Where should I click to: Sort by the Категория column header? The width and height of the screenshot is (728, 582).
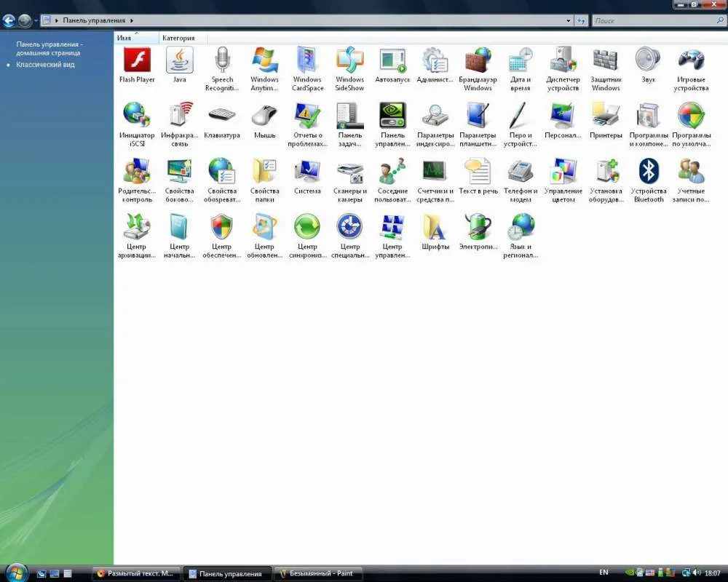pyautogui.click(x=183, y=38)
